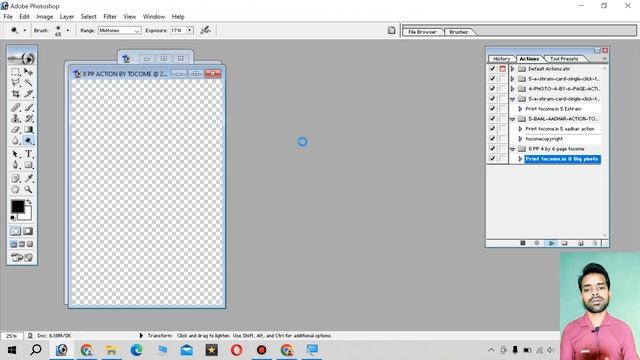Select the Lasso tool

coord(16,83)
